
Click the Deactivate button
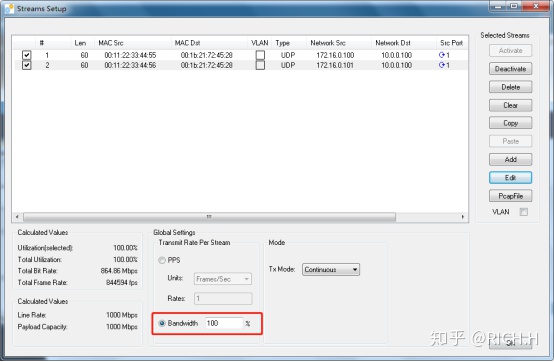pyautogui.click(x=510, y=69)
